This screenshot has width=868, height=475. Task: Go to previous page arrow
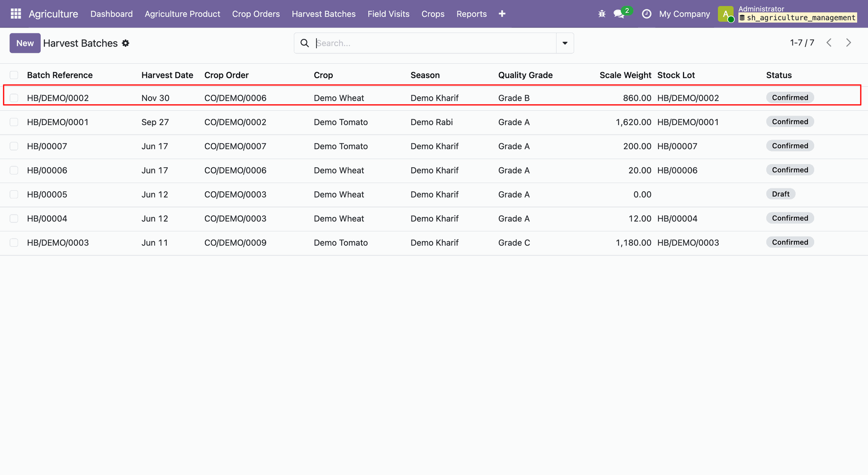(829, 42)
